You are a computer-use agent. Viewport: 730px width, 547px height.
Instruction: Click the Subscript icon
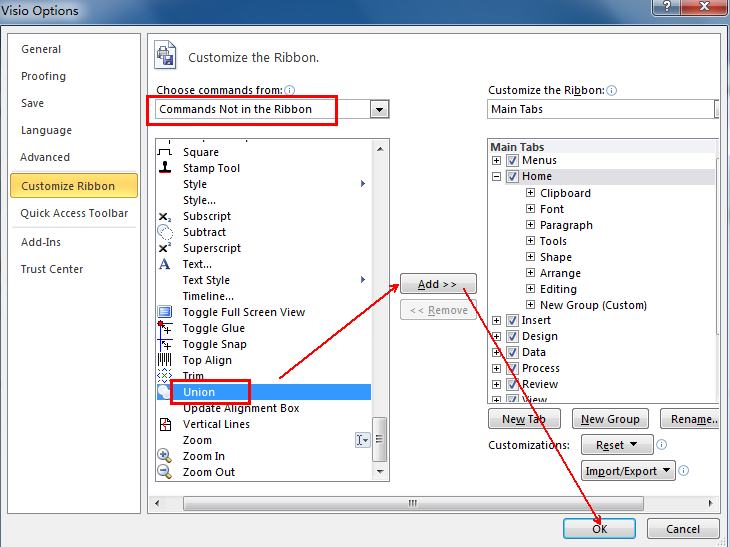[165, 216]
